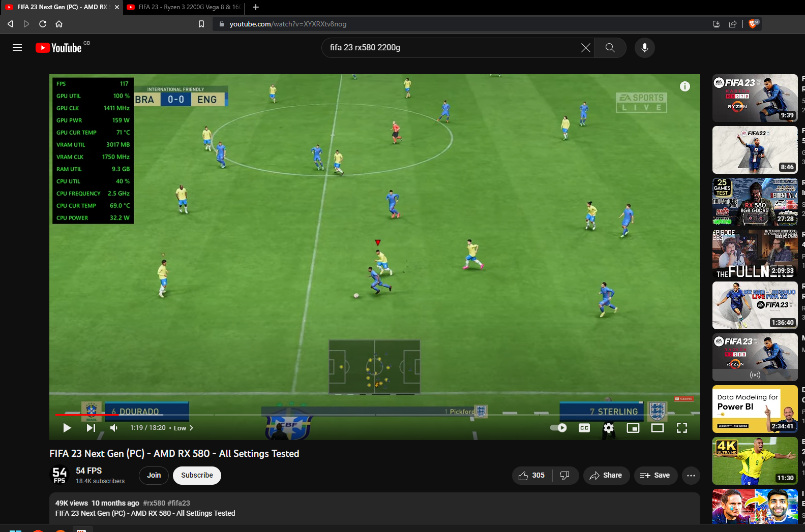This screenshot has width=805, height=532.
Task: Open the player settings gear
Action: [x=609, y=428]
